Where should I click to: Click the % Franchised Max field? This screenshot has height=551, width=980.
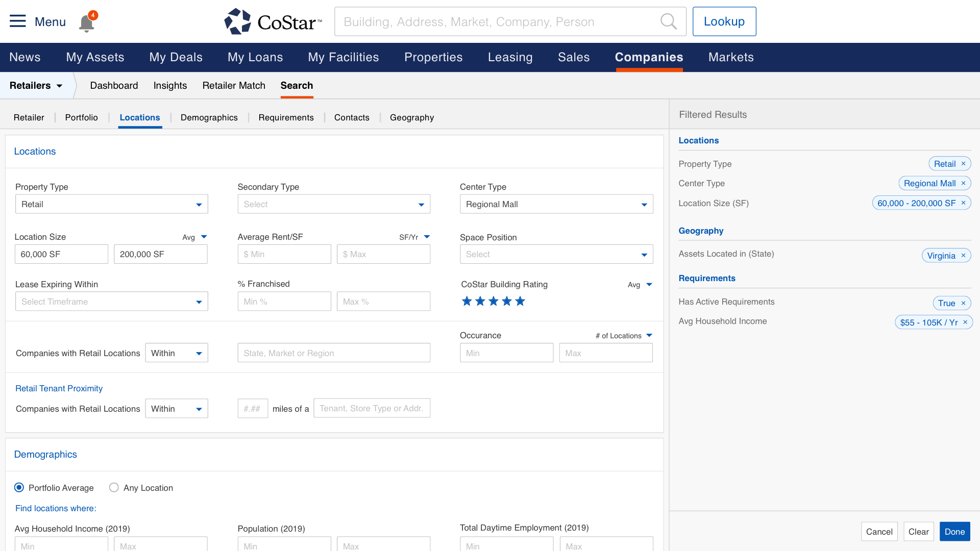point(383,302)
